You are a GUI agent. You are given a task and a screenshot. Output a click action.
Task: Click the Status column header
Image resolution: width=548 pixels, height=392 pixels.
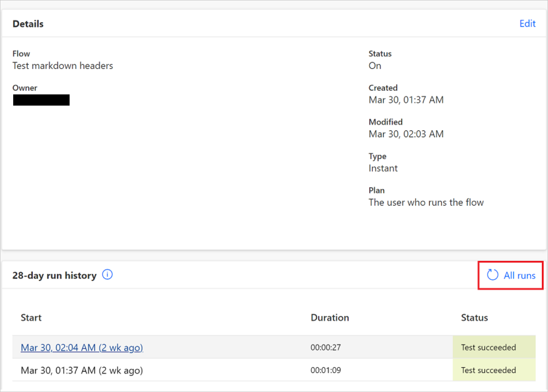[474, 318]
